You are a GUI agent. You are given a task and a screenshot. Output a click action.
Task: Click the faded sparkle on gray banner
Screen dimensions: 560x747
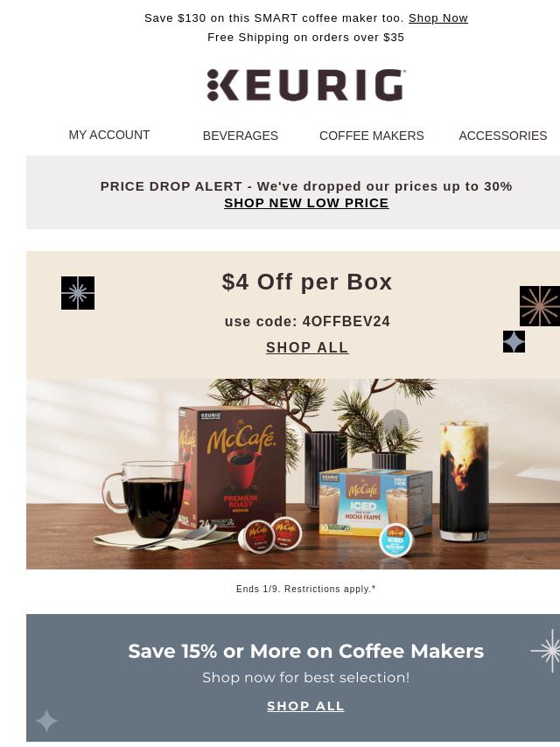46,721
